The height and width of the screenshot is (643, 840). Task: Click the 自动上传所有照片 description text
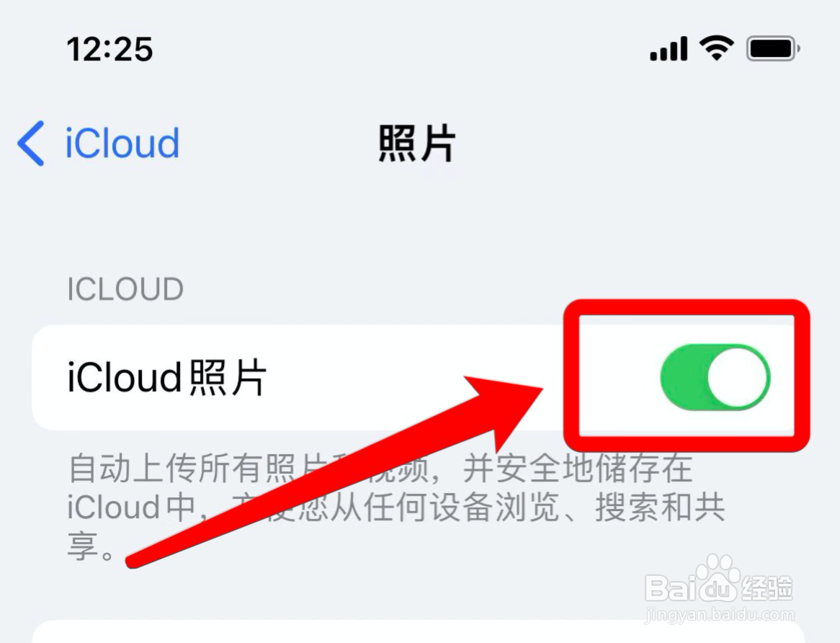pos(396,506)
